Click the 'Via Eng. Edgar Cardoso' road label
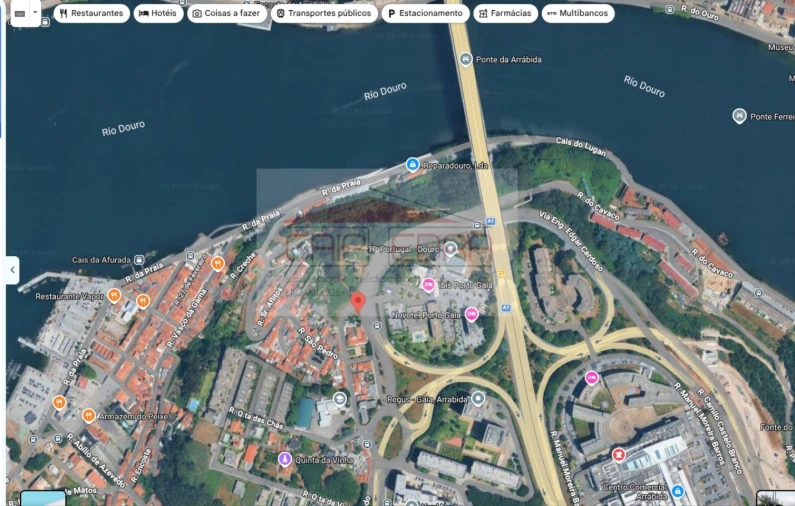This screenshot has height=506, width=795. tap(571, 241)
